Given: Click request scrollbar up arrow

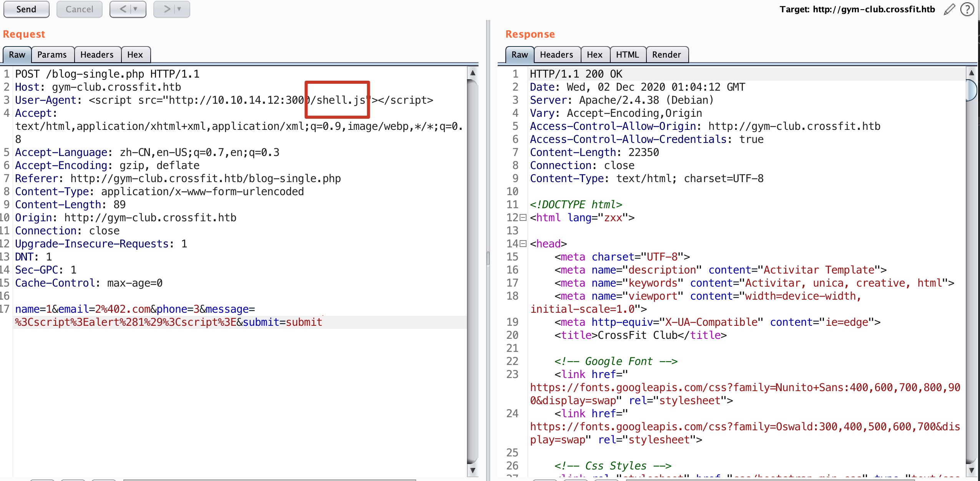Looking at the screenshot, I should coord(473,73).
